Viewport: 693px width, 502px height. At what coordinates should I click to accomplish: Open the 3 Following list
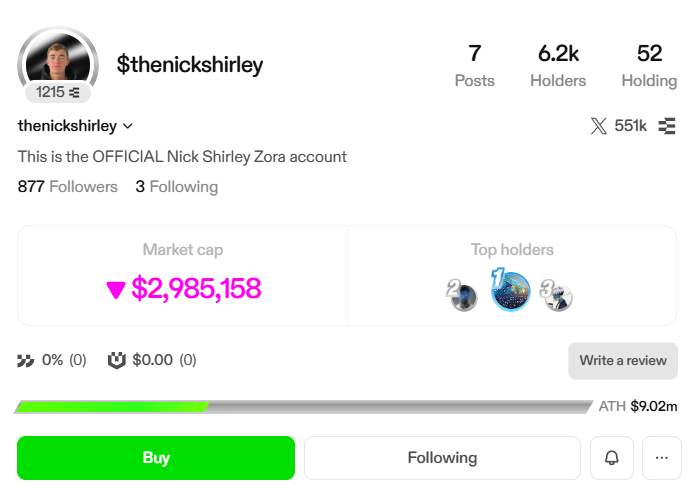177,186
